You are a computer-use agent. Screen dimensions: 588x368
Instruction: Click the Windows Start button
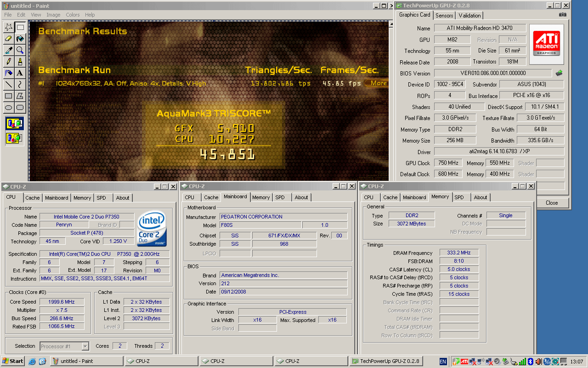click(x=13, y=361)
